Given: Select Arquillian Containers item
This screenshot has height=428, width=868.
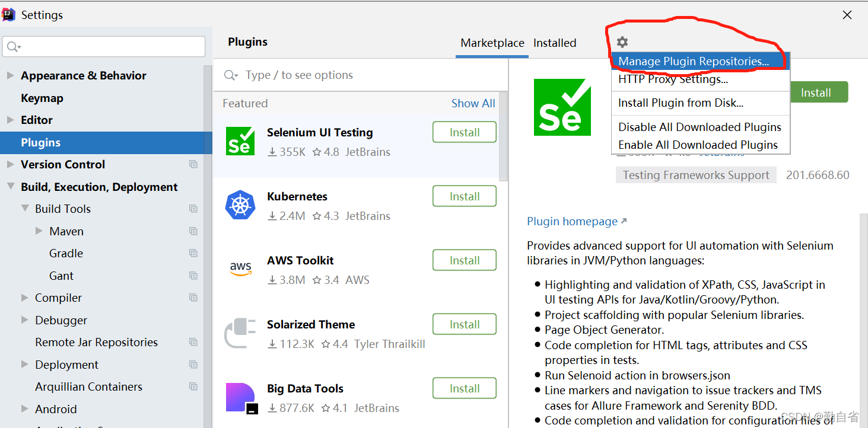Looking at the screenshot, I should tap(88, 387).
